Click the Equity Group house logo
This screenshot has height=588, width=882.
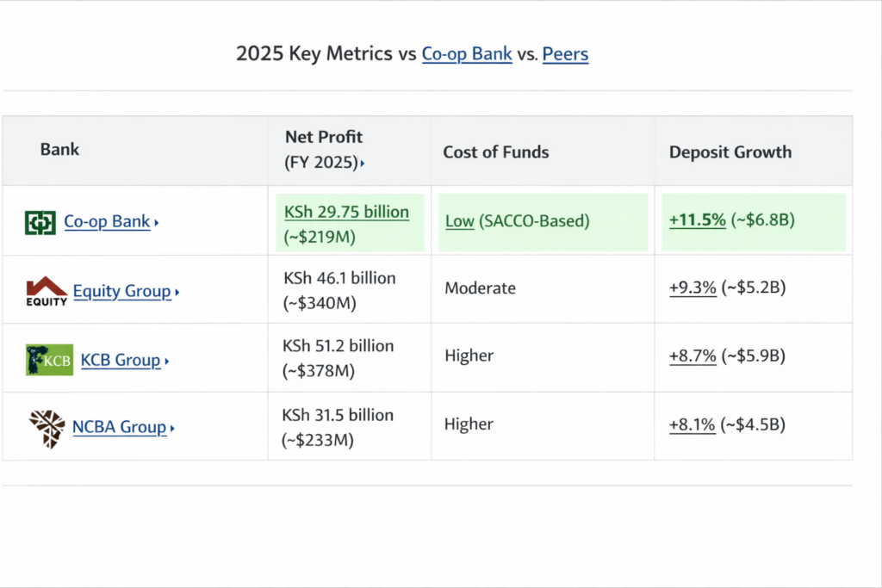point(47,291)
